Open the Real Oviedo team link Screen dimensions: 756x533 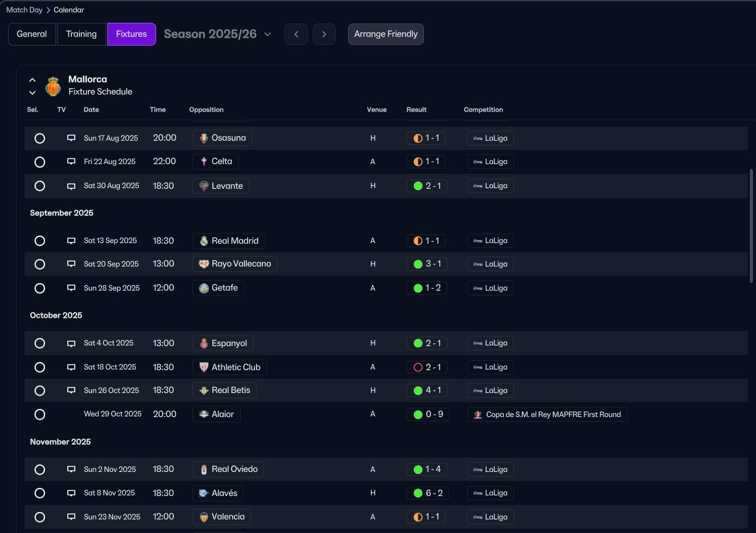point(228,469)
